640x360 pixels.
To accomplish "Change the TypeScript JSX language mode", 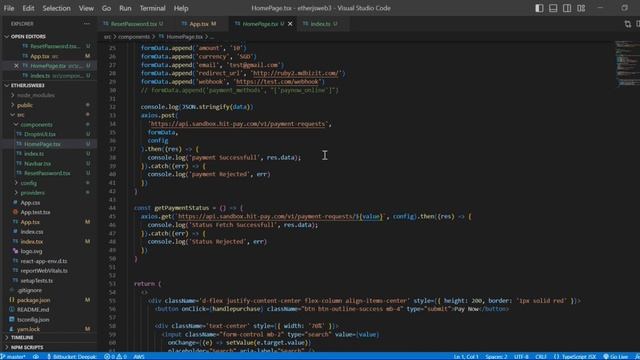I will coord(576,356).
